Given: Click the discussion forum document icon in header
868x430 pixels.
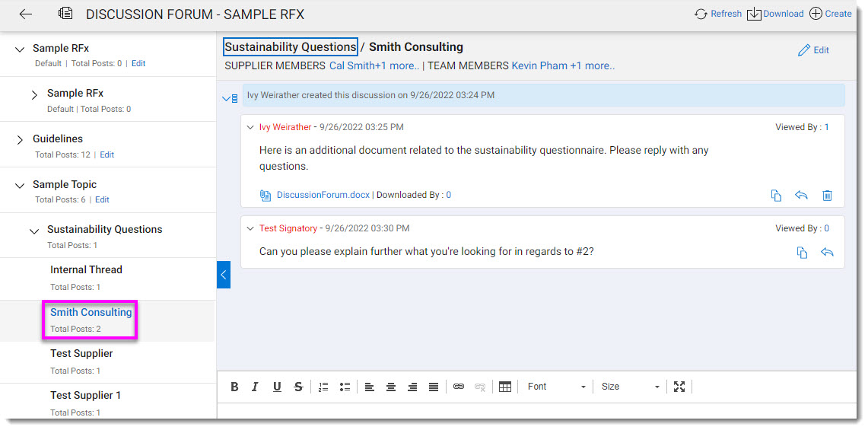Looking at the screenshot, I should point(65,14).
